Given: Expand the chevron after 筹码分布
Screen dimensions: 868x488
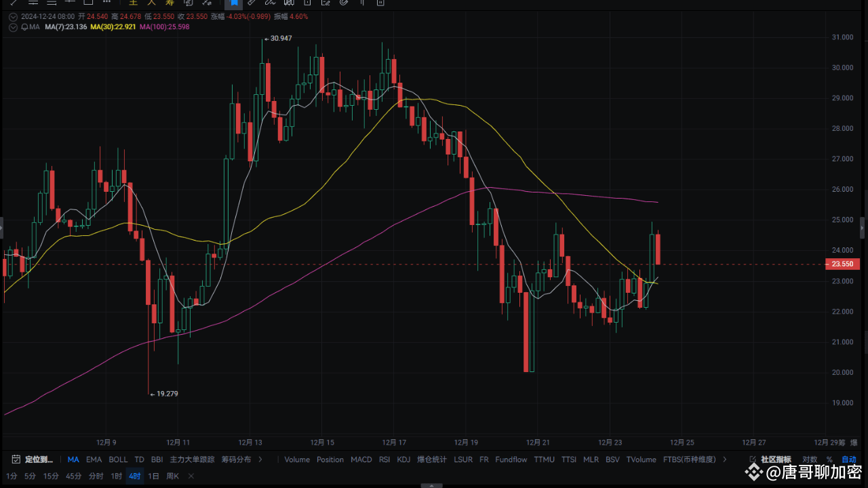Looking at the screenshot, I should click(x=261, y=459).
